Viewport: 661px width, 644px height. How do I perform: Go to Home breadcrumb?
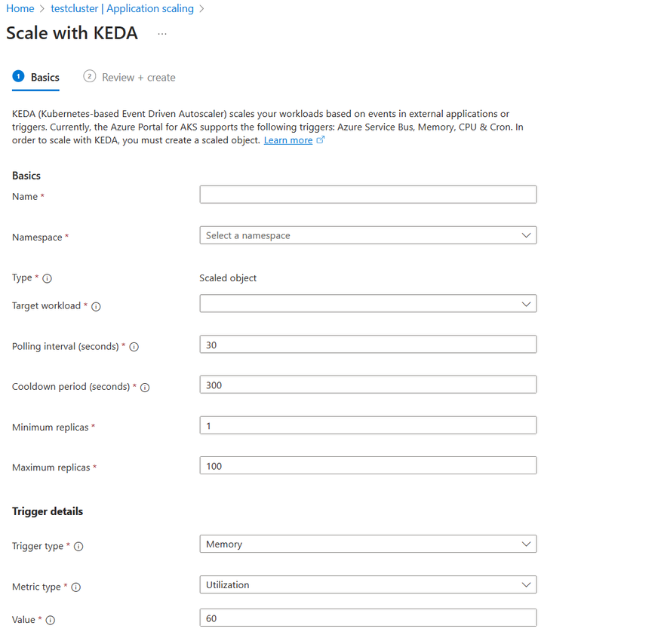(x=20, y=8)
